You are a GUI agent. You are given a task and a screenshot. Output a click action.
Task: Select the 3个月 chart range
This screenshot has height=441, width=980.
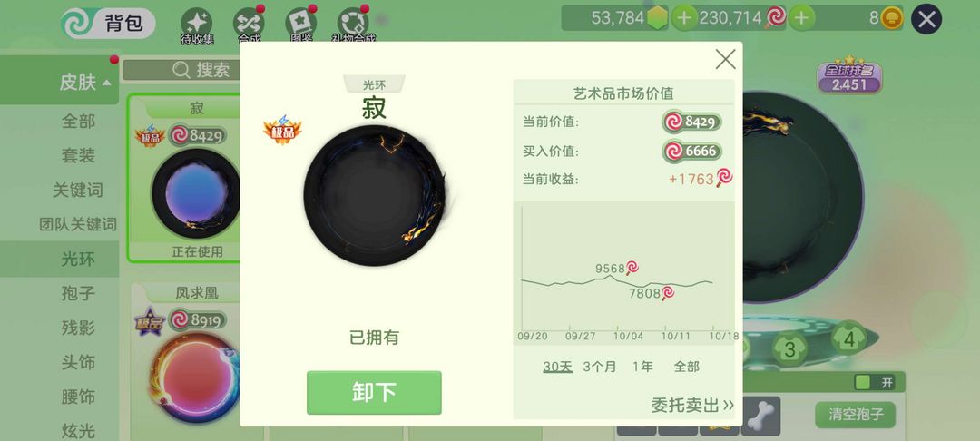[x=600, y=367]
